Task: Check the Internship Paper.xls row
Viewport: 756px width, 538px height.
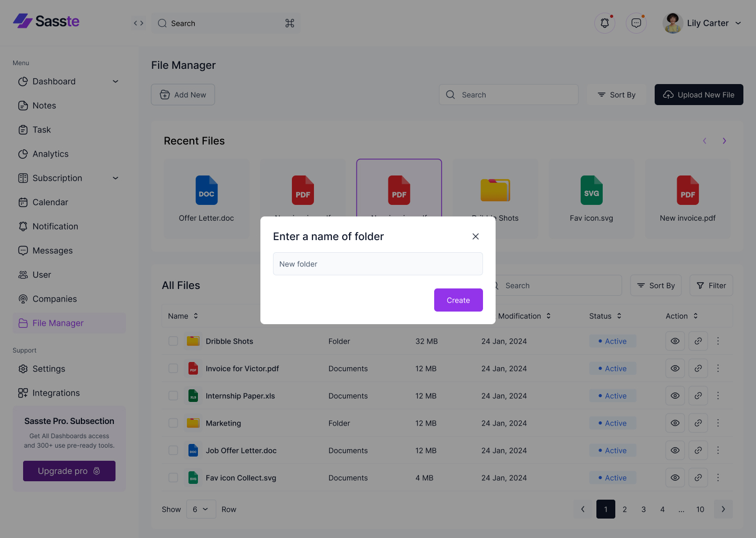Action: (x=173, y=396)
